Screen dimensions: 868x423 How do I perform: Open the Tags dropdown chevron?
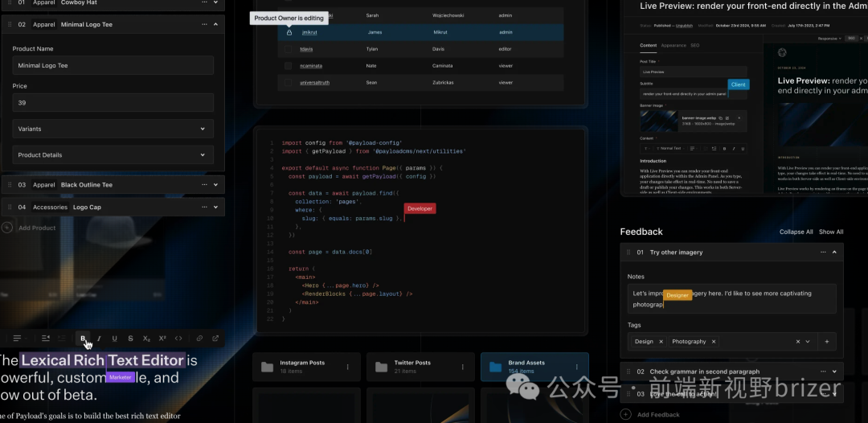[808, 342]
